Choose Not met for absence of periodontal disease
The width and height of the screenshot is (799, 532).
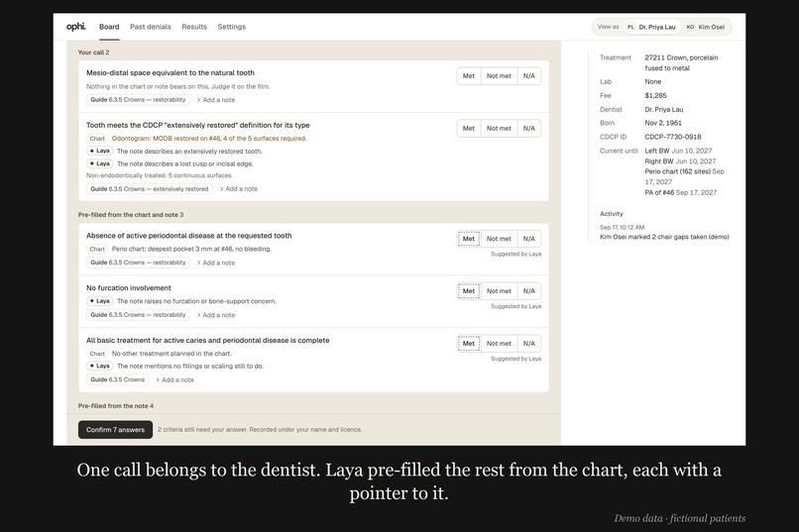pyautogui.click(x=499, y=239)
